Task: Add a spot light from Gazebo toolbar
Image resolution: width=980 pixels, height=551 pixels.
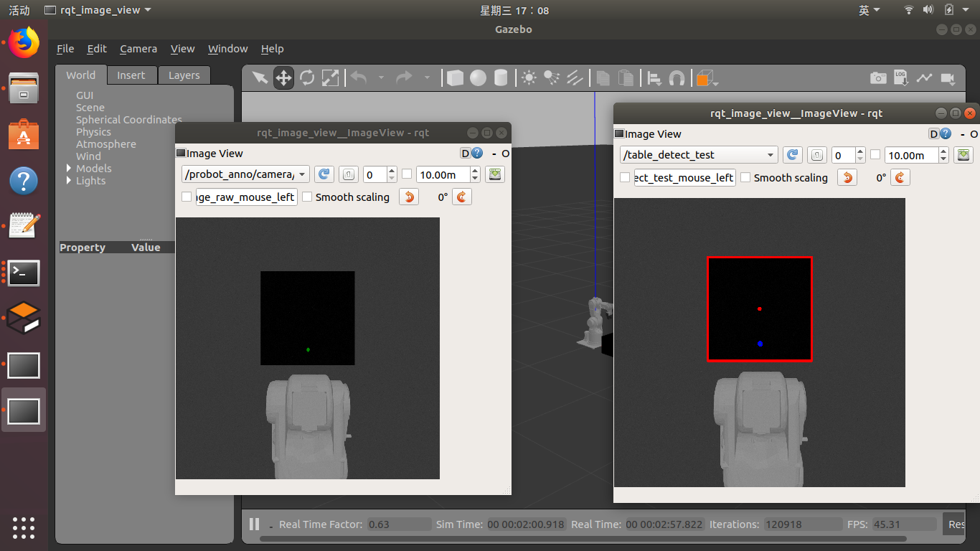Action: click(x=552, y=77)
